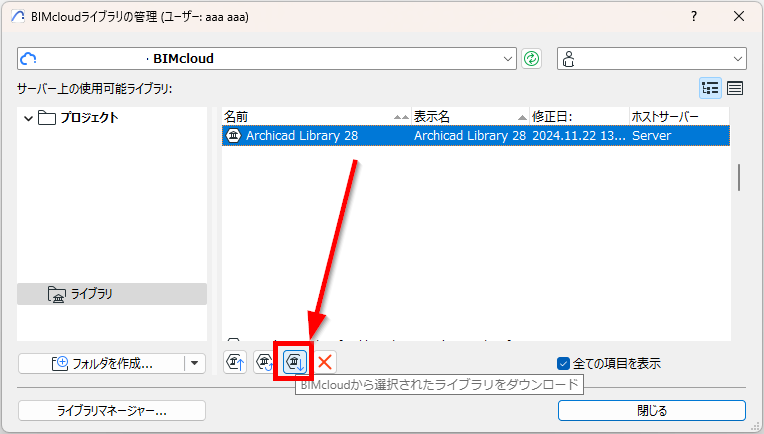Click the 2024.11.22 modified date cell
Image resolution: width=764 pixels, height=434 pixels.
pyautogui.click(x=579, y=135)
